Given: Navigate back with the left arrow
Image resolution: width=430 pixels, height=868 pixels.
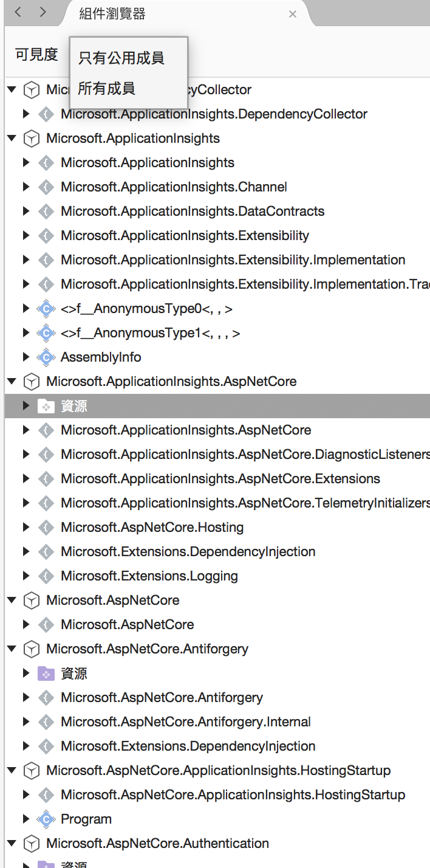Looking at the screenshot, I should click(18, 13).
